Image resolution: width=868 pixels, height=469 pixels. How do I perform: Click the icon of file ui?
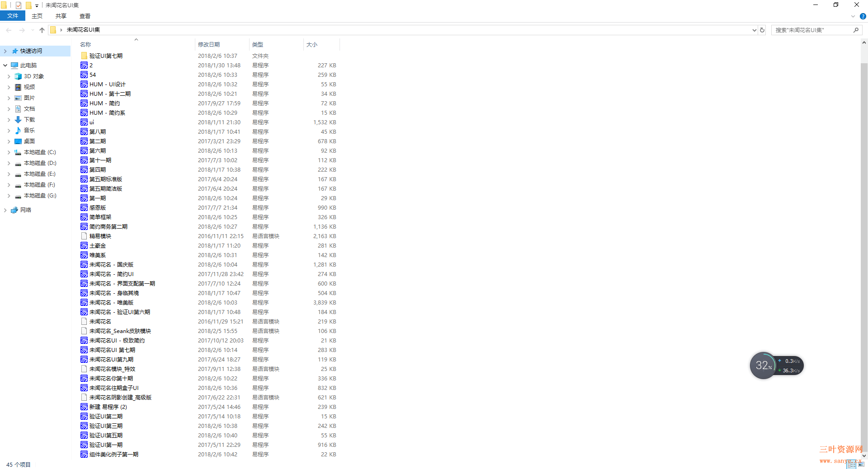tap(84, 122)
